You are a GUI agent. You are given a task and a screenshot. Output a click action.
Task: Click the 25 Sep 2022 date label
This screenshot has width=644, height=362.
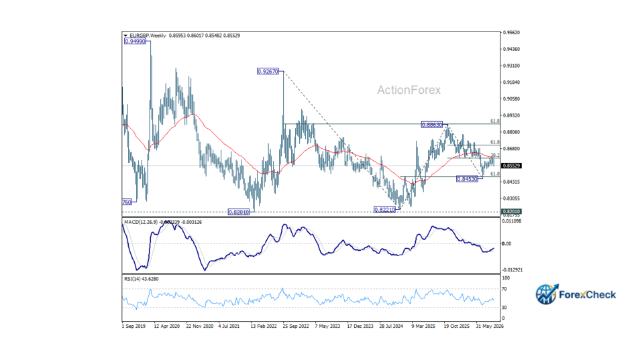[x=296, y=326]
